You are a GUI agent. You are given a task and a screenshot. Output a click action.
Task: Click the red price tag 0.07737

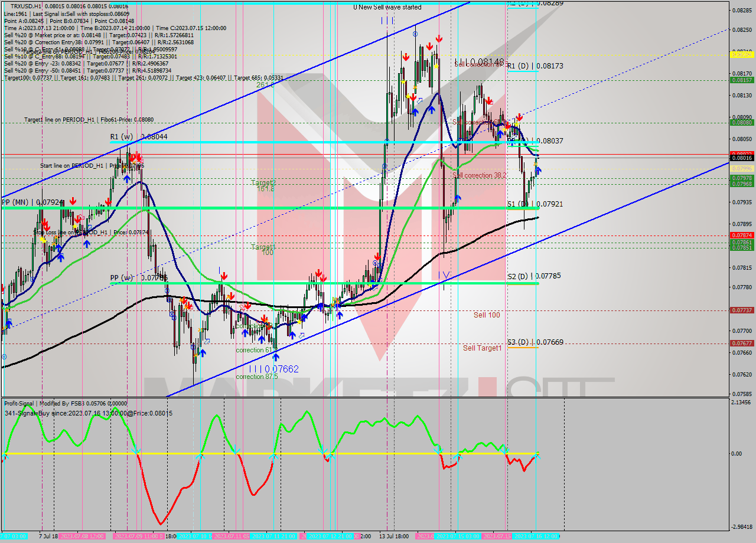742,310
